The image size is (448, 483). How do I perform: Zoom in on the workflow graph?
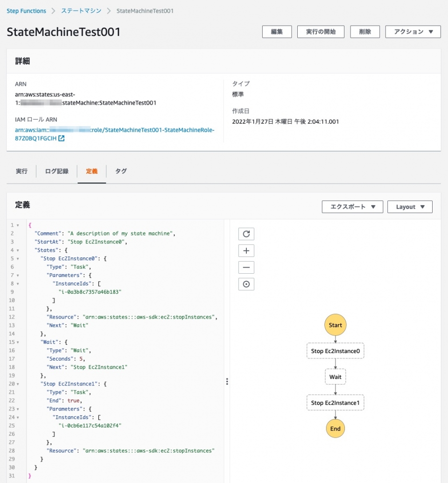(x=246, y=250)
